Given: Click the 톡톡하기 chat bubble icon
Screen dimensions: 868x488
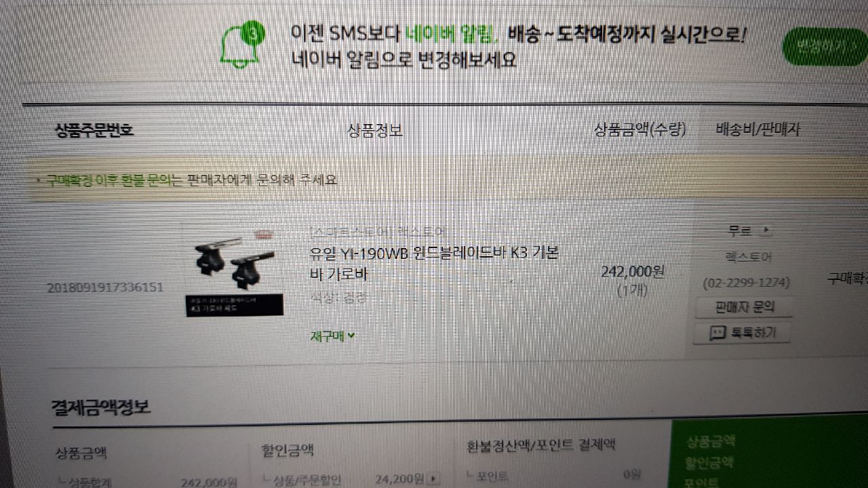Looking at the screenshot, I should click(x=717, y=333).
